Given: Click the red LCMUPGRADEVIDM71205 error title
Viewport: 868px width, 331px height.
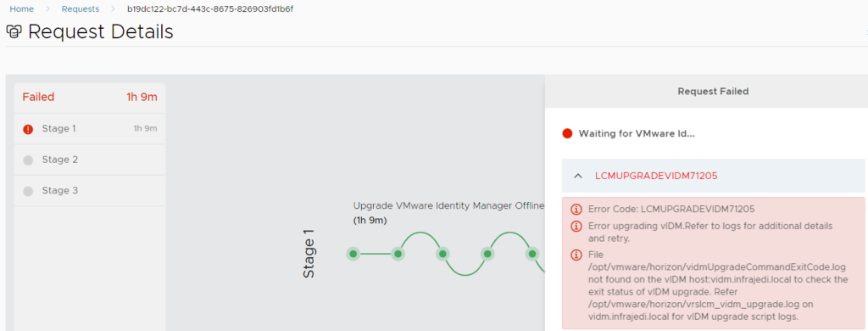Looking at the screenshot, I should pos(656,176).
